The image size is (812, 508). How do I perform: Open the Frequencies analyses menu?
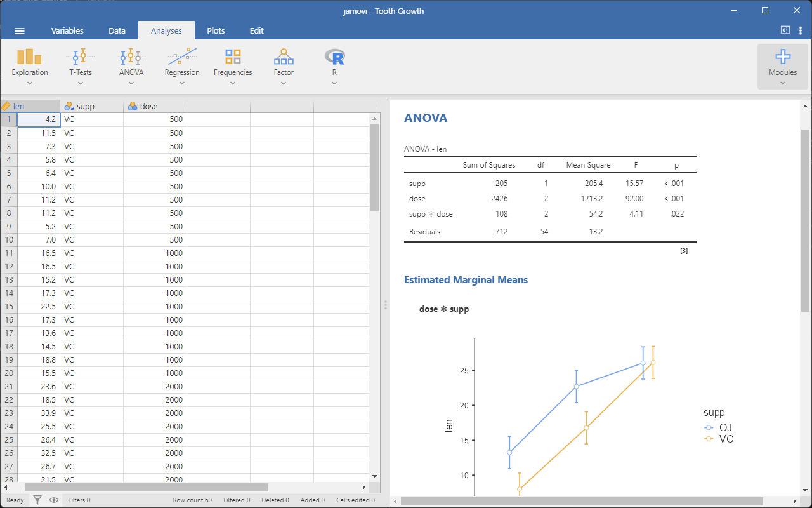[233, 67]
